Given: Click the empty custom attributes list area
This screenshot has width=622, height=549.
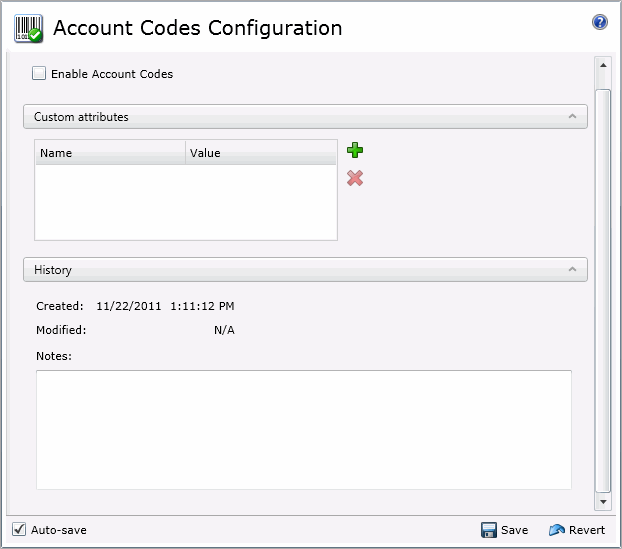Looking at the screenshot, I should [186, 201].
